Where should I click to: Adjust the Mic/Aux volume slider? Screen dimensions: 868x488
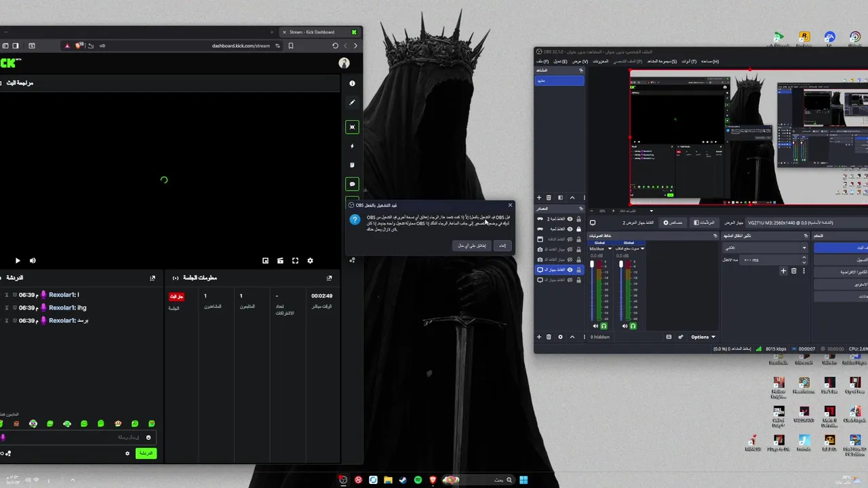pyautogui.click(x=591, y=290)
